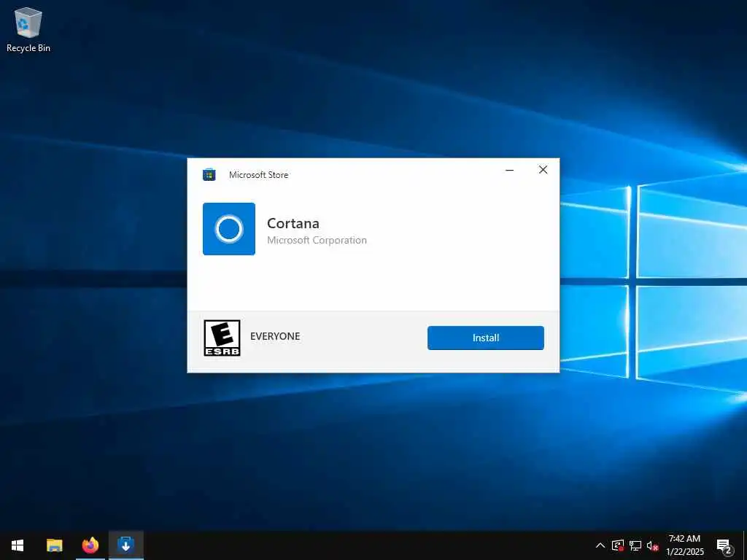
Task: Click the Microsoft Store window title text
Action: coord(258,175)
